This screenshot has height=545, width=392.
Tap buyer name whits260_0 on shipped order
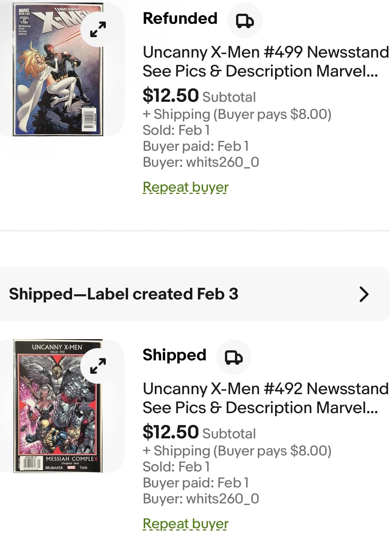223,499
